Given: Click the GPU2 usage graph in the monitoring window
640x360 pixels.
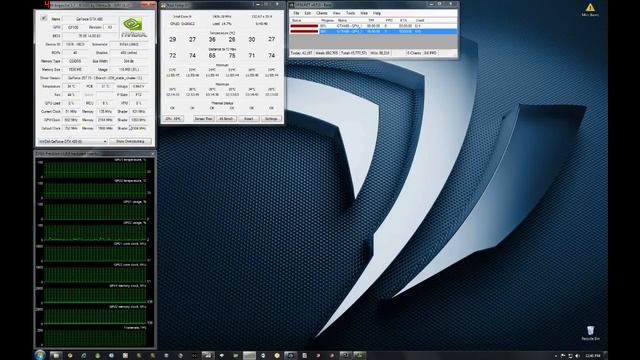Looking at the screenshot, I should (x=95, y=233).
